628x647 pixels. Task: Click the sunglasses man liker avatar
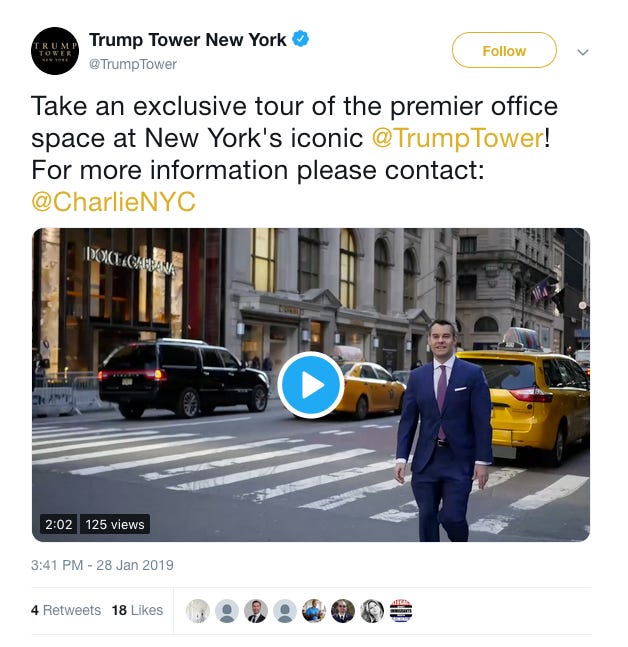(x=343, y=611)
